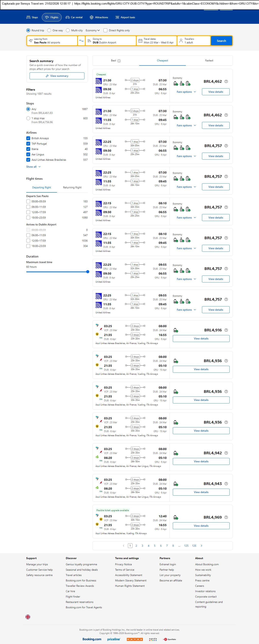Click the info icon beside the Best tab
259x644 pixels.
pyautogui.click(x=119, y=61)
